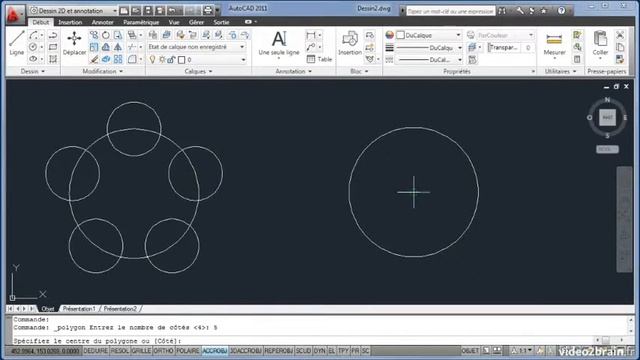Choose the arc tool in Dessin panel

(33, 36)
